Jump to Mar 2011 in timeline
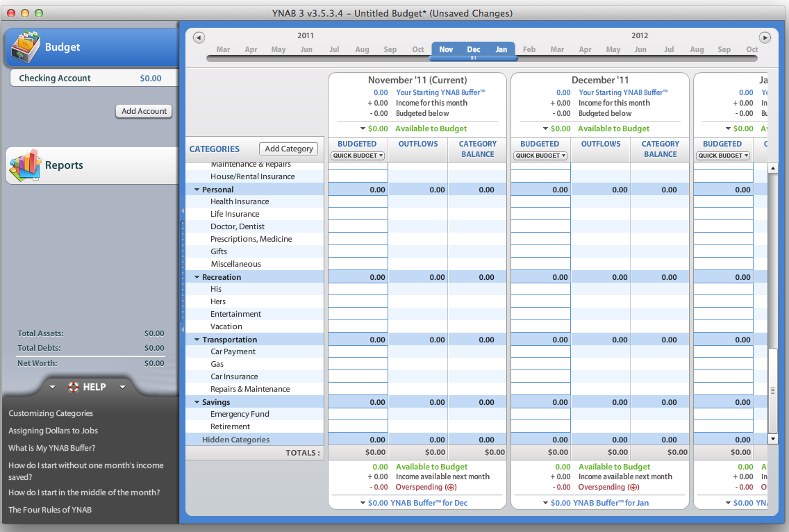Image resolution: width=789 pixels, height=532 pixels. (223, 49)
